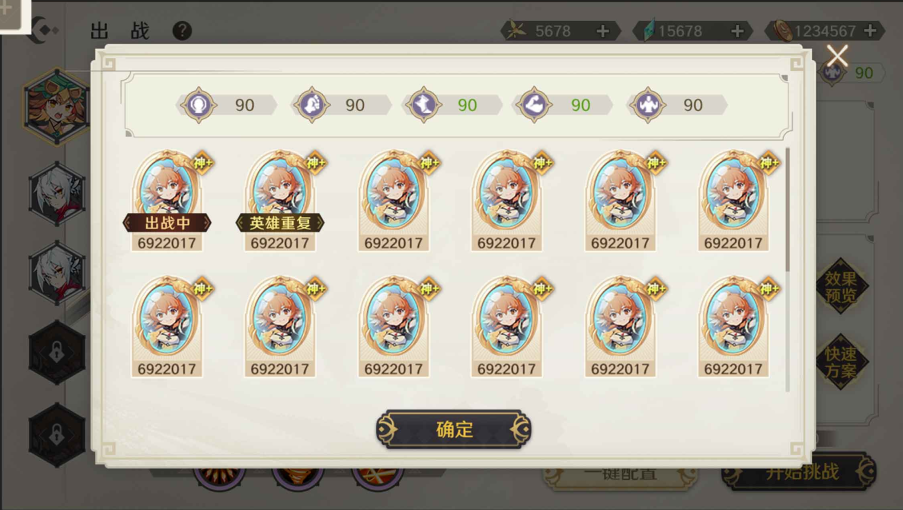903x510 pixels.
Task: Click the first locked team slot
Action: 56,352
